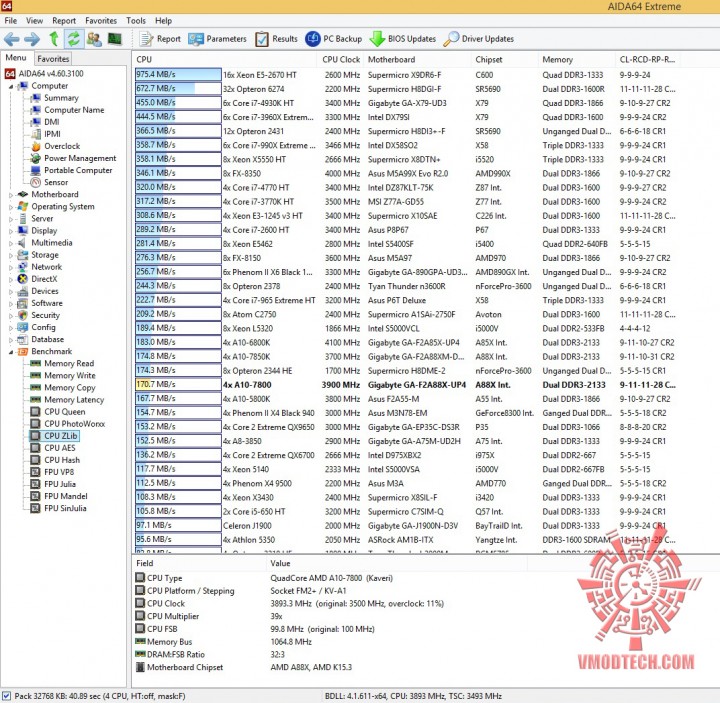This screenshot has height=703, width=720.
Task: Open the File menu
Action: 11,21
